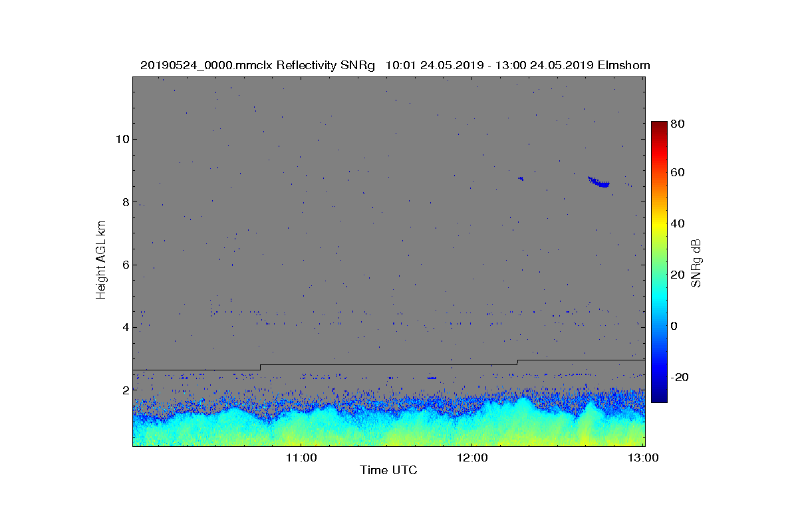Screen dimensions: 798x532
Task: Select the 'Elmshorn' location in the title
Action: [624, 66]
